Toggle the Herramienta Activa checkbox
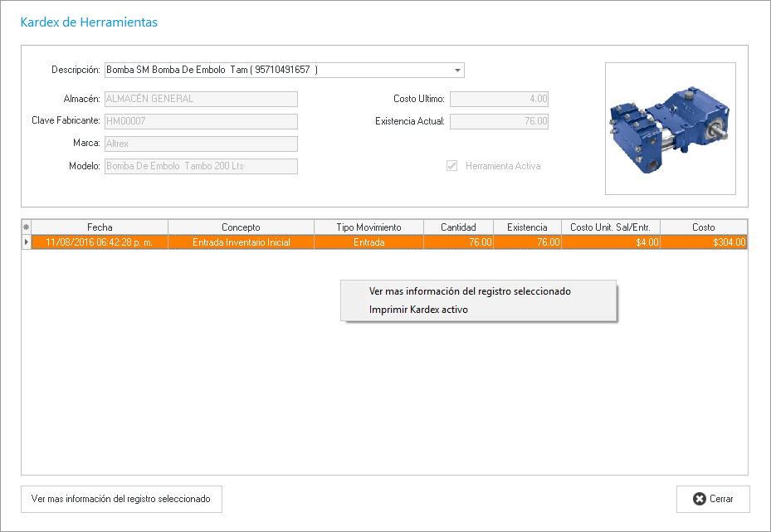Image resolution: width=771 pixels, height=532 pixels. tap(452, 166)
